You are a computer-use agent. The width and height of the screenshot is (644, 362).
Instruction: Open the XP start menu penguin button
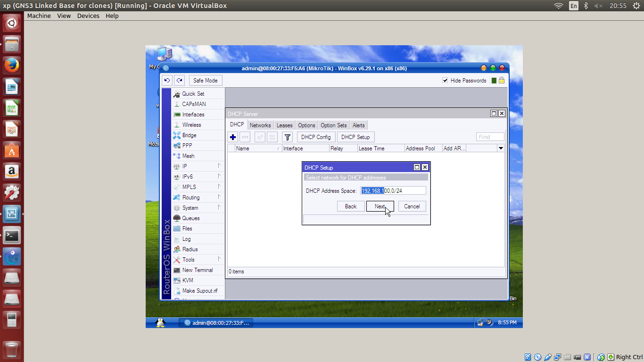coord(161,322)
